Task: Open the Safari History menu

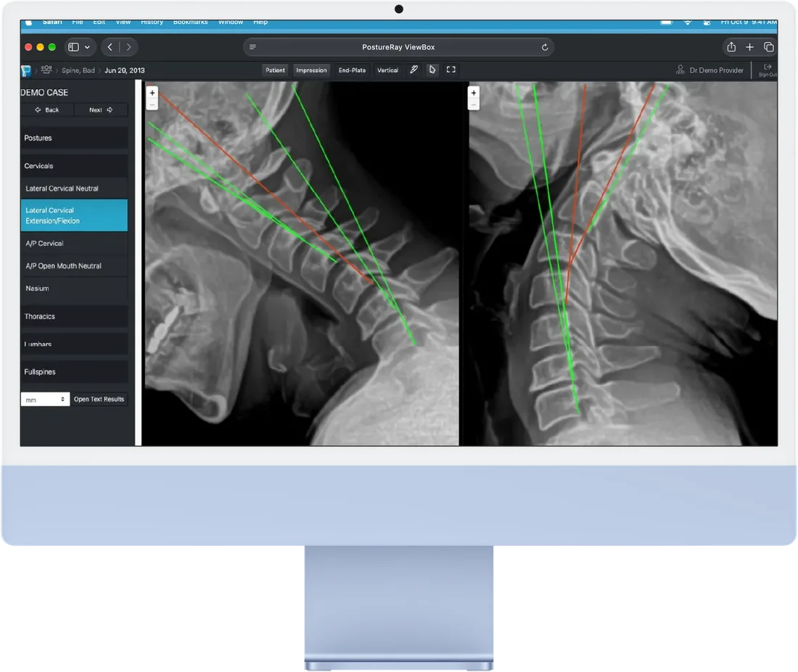Action: click(152, 22)
